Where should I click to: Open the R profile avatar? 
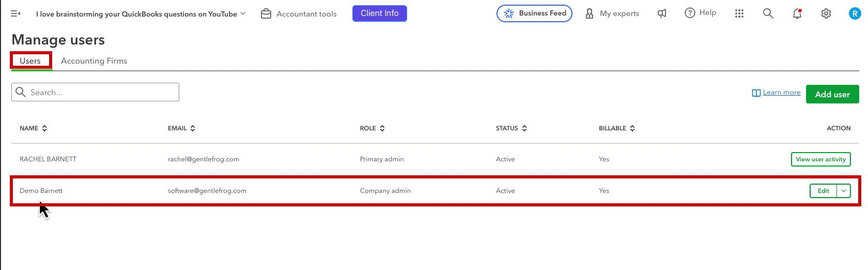855,13
